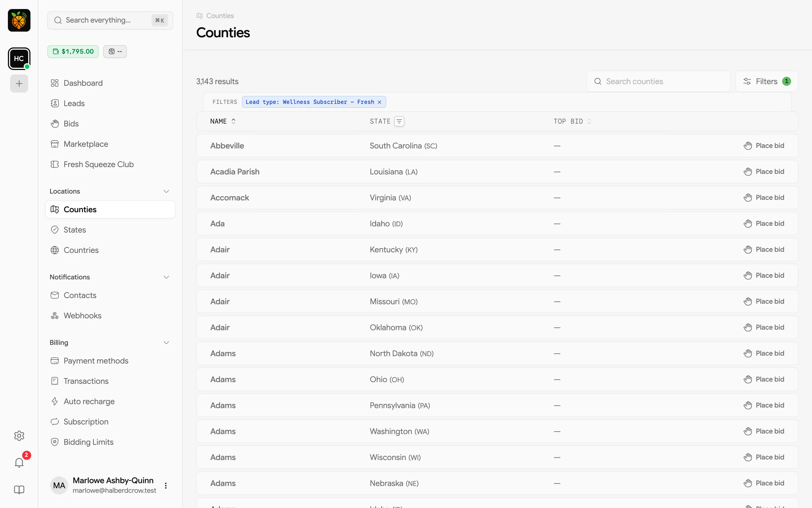Navigate to States

(110, 230)
